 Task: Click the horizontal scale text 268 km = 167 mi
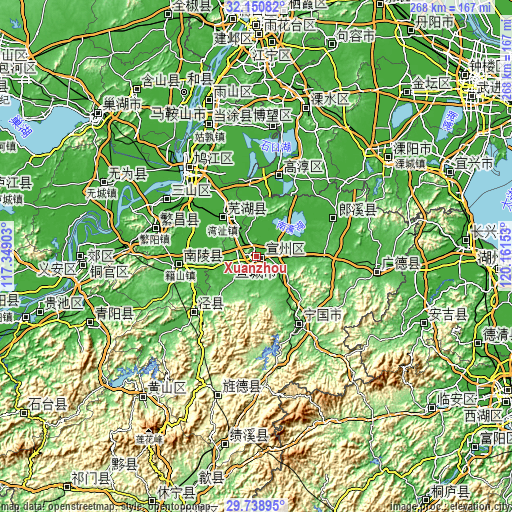pos(450,7)
